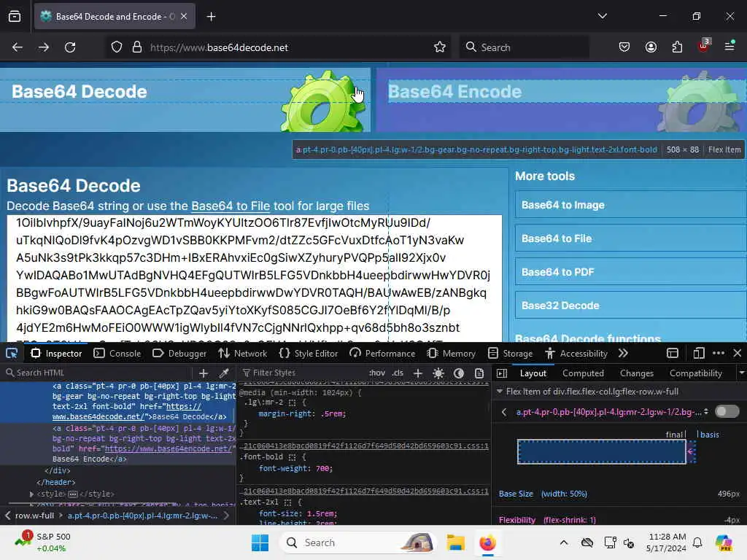List all tabs with the dropdown arrow
Screen dimensions: 747x560
(x=602, y=16)
